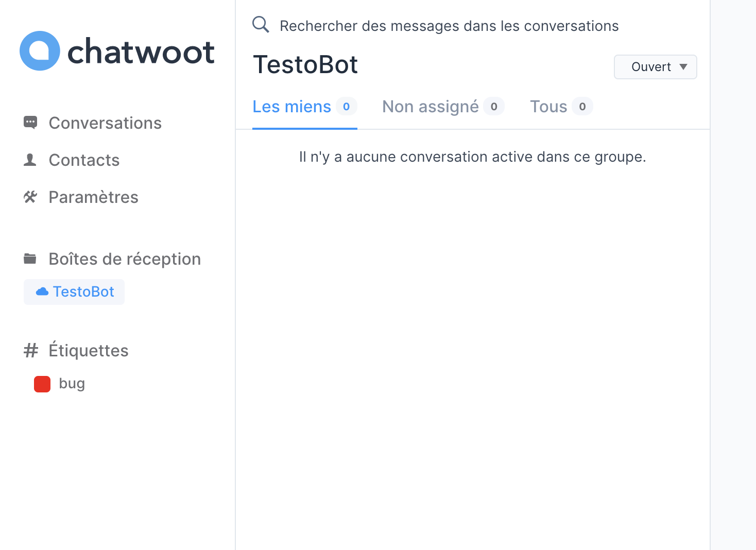
Task: Go to the Contacts page
Action: point(84,160)
